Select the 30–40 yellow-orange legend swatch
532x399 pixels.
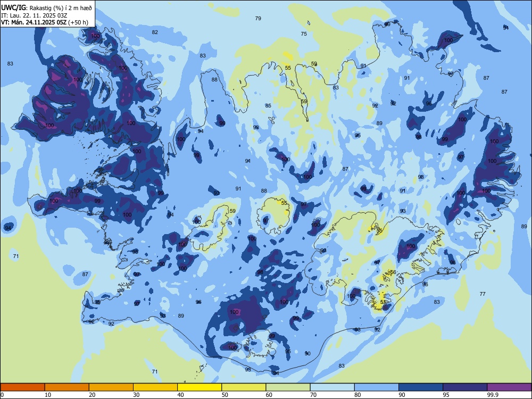click(x=155, y=387)
